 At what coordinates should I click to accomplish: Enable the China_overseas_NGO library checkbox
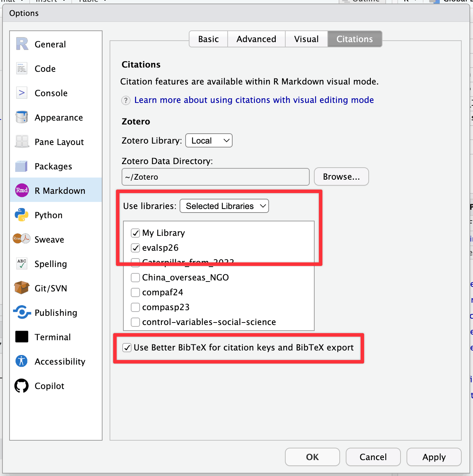point(135,278)
